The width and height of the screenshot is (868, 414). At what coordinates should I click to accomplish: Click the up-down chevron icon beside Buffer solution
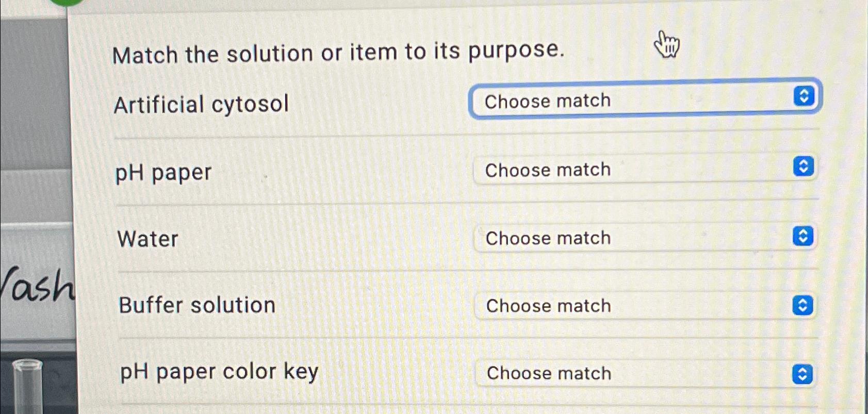point(803,304)
